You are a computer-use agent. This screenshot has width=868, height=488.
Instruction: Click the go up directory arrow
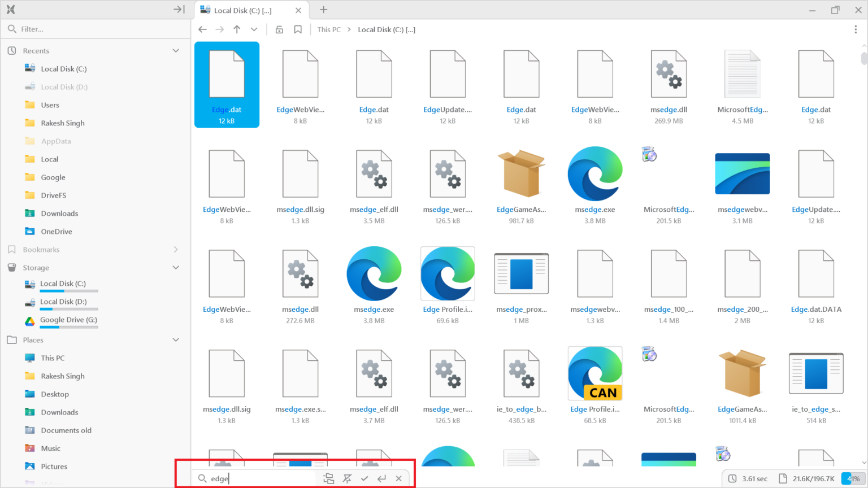point(236,29)
